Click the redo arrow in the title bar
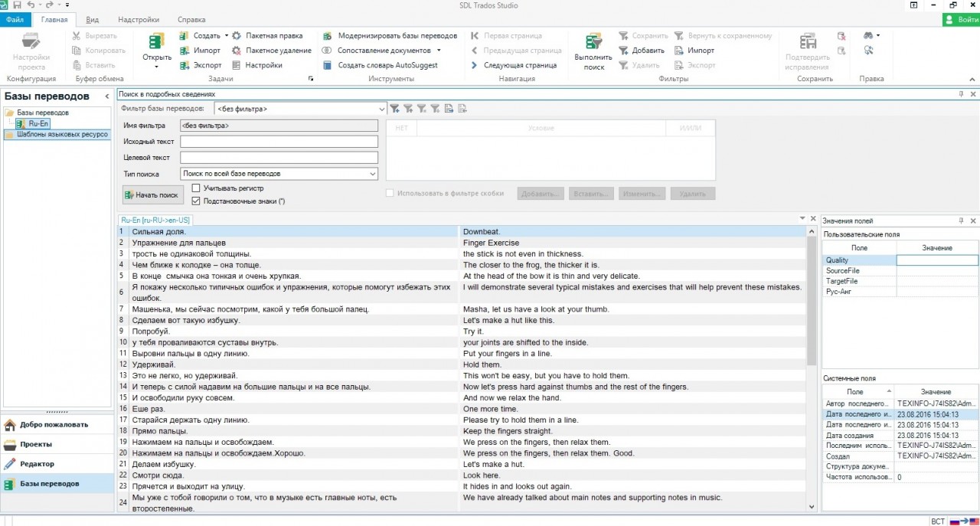 (50, 5)
